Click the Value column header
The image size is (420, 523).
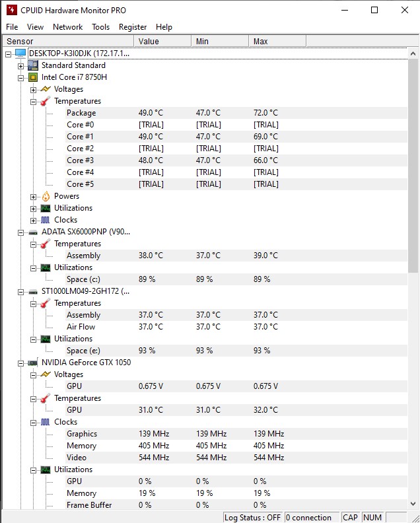161,42
